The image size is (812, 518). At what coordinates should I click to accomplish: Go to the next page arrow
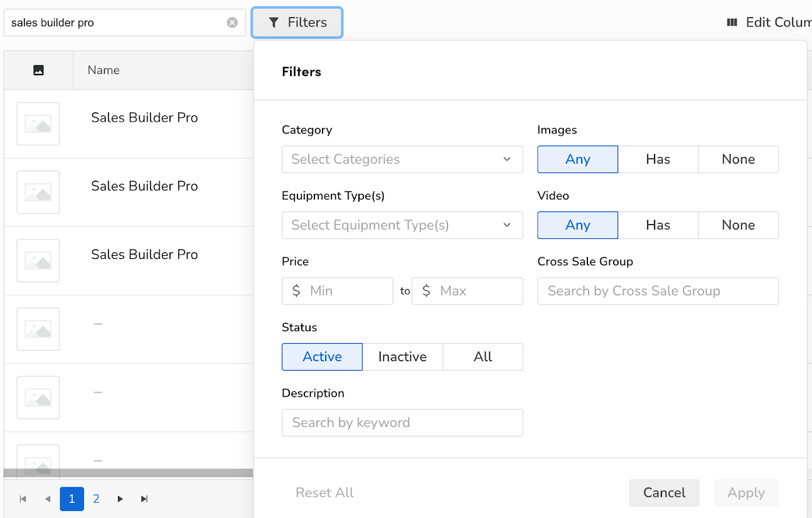pos(120,499)
